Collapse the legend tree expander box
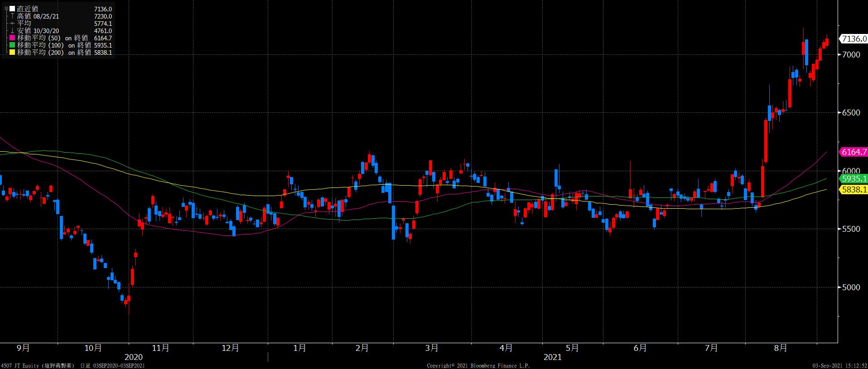The height and width of the screenshot is (369, 868). pos(6,9)
